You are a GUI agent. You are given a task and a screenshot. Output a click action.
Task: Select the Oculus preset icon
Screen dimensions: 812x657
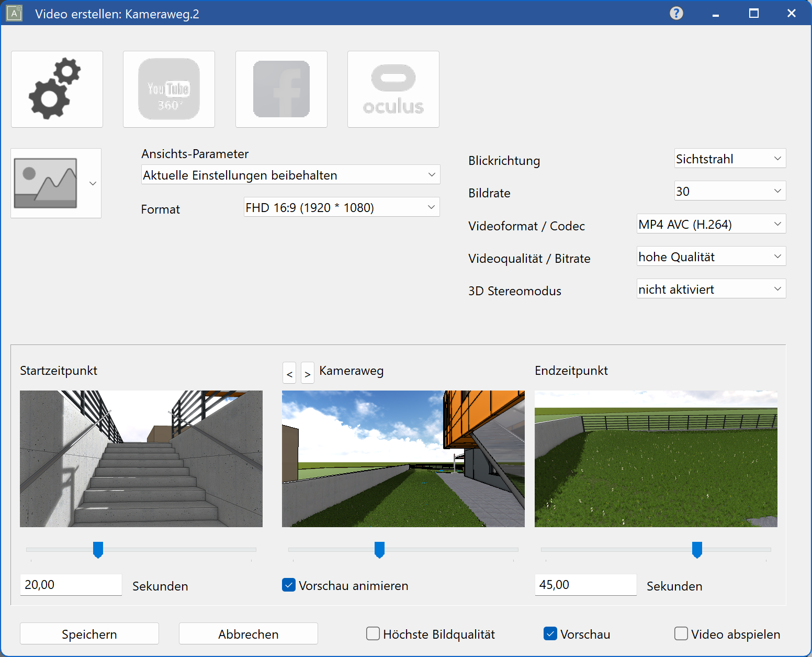(x=393, y=89)
